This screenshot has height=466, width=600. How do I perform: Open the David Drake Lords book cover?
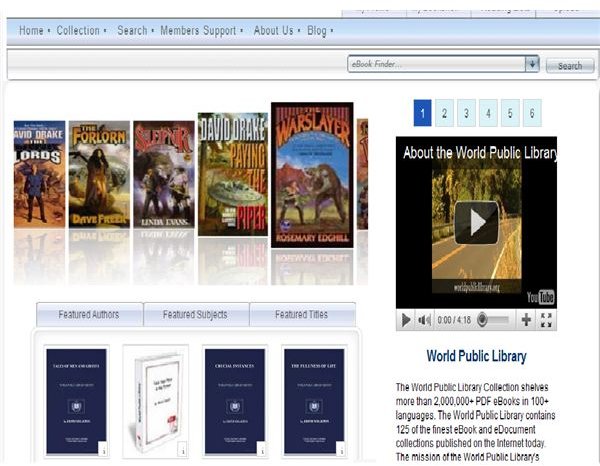pyautogui.click(x=39, y=174)
